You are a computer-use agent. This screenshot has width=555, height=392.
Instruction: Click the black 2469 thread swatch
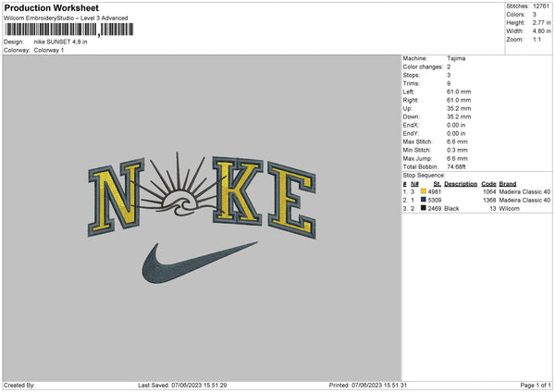point(423,208)
